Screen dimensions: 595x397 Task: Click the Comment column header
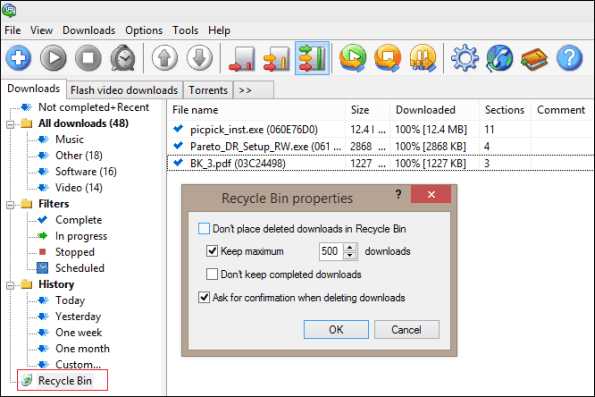click(562, 110)
